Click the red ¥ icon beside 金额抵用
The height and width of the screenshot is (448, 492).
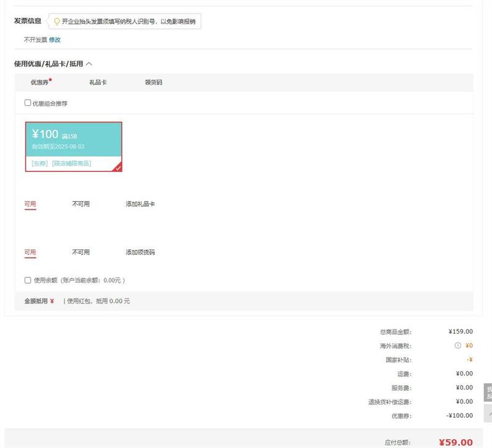(52, 301)
